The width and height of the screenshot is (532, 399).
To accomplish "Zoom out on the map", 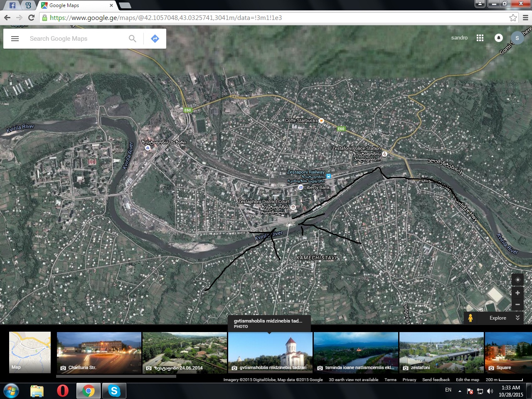I will pos(517,305).
